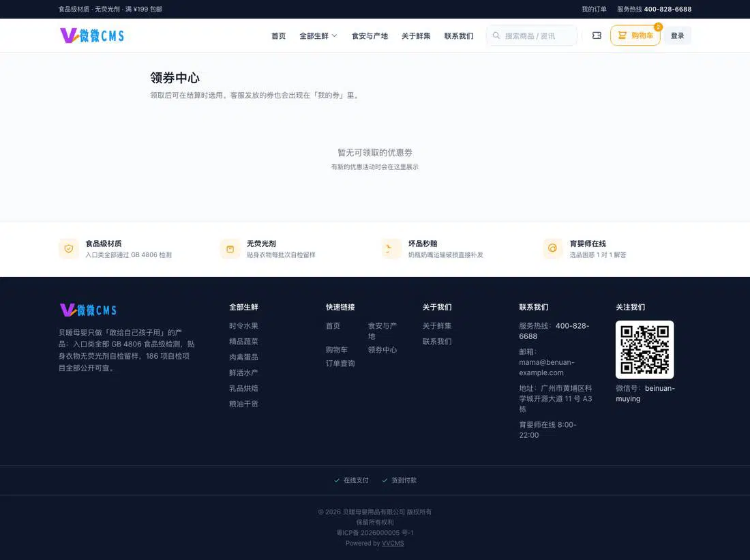Open 我的订单 in the top bar

(594, 9)
